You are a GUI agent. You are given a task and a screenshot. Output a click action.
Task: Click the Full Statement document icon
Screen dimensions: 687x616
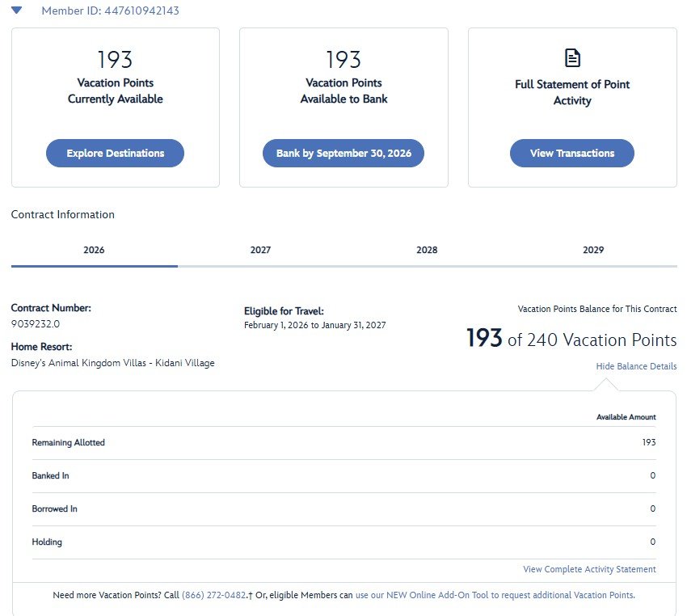571,58
